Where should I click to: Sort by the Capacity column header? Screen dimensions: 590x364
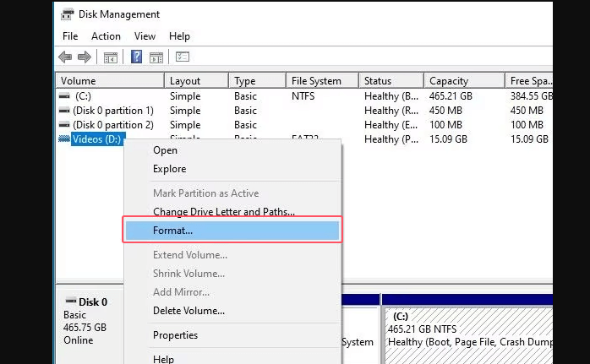point(448,81)
